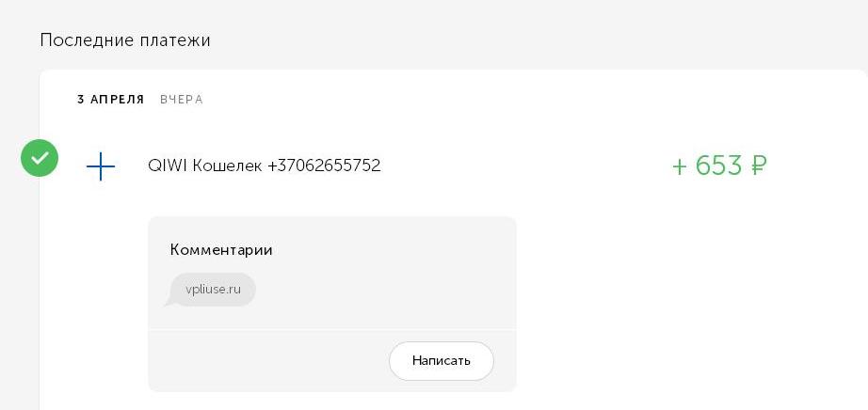This screenshot has height=410, width=868.
Task: Click the green plus sign before 653
Action: [x=679, y=166]
